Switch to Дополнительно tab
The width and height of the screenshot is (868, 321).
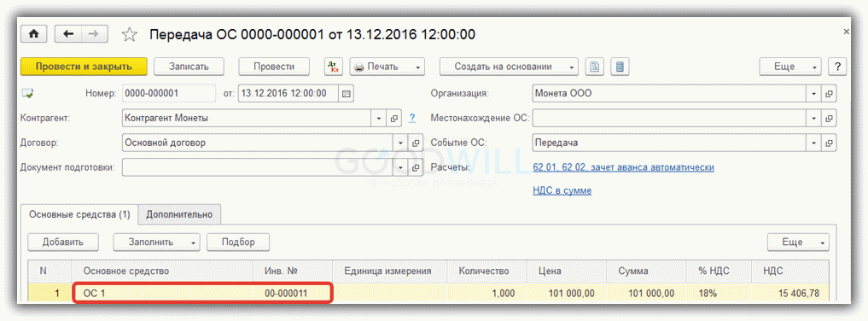click(x=179, y=215)
